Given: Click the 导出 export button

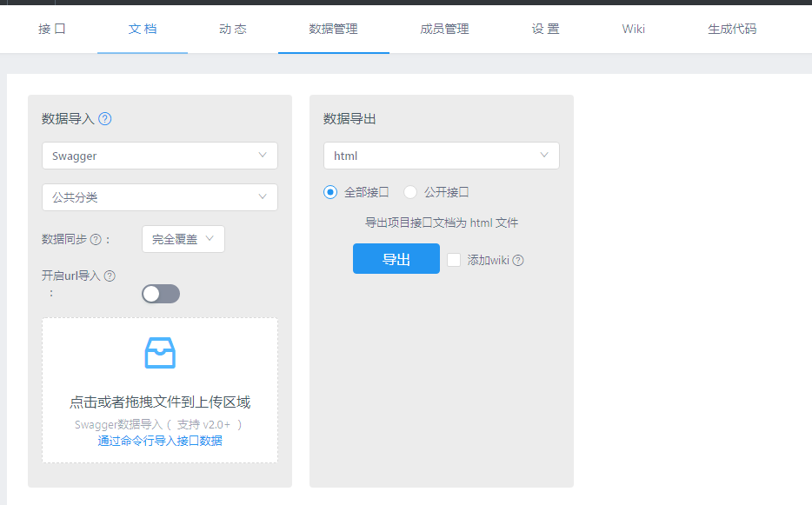Looking at the screenshot, I should click(x=396, y=258).
